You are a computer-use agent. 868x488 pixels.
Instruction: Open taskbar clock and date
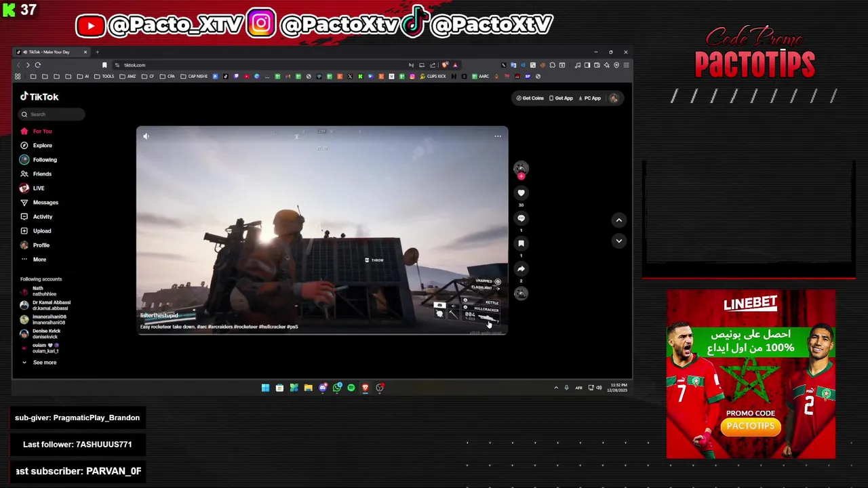pos(618,388)
